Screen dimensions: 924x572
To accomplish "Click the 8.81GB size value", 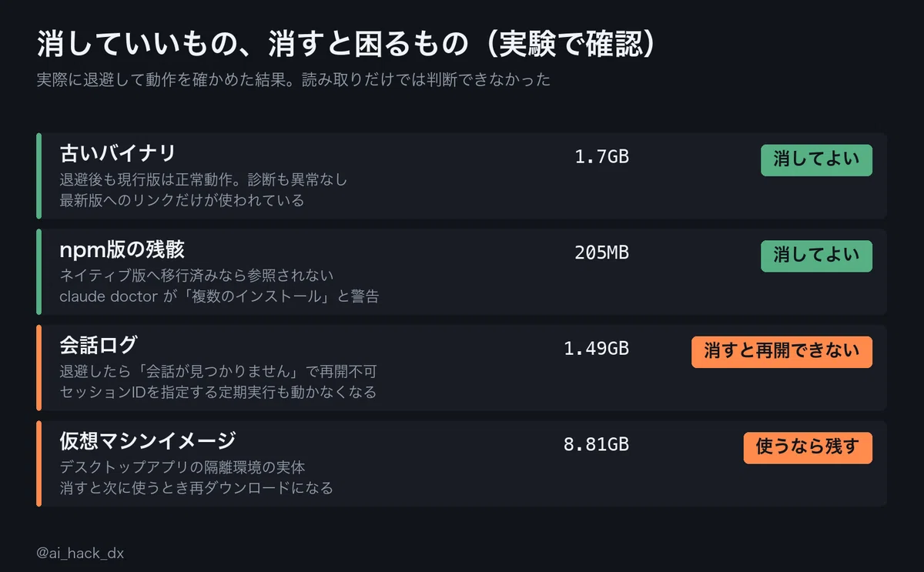I will tap(596, 444).
